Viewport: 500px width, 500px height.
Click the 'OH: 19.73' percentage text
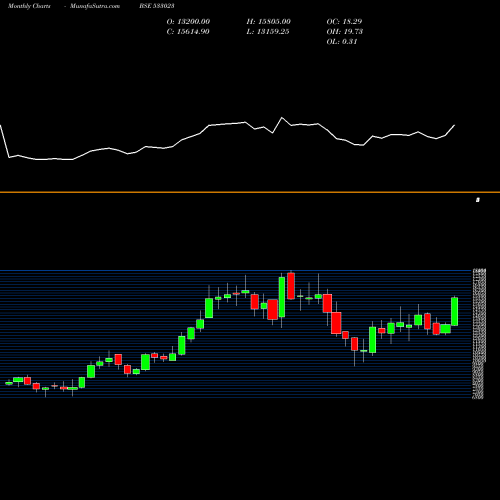click(x=345, y=31)
